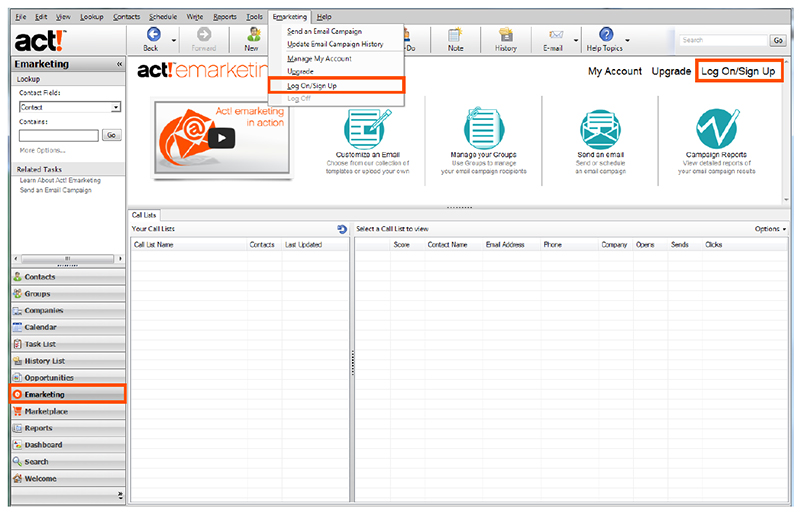
Task: Open the Reports menu
Action: (225, 17)
